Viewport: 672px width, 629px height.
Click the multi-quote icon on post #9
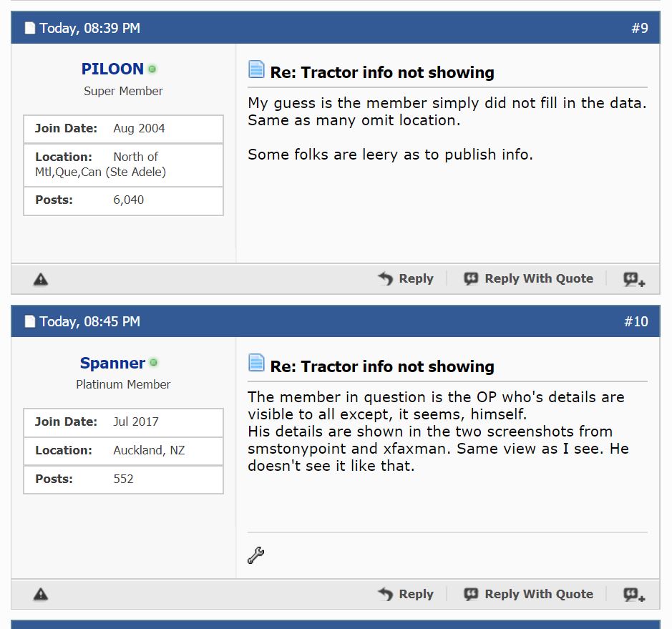coord(633,279)
